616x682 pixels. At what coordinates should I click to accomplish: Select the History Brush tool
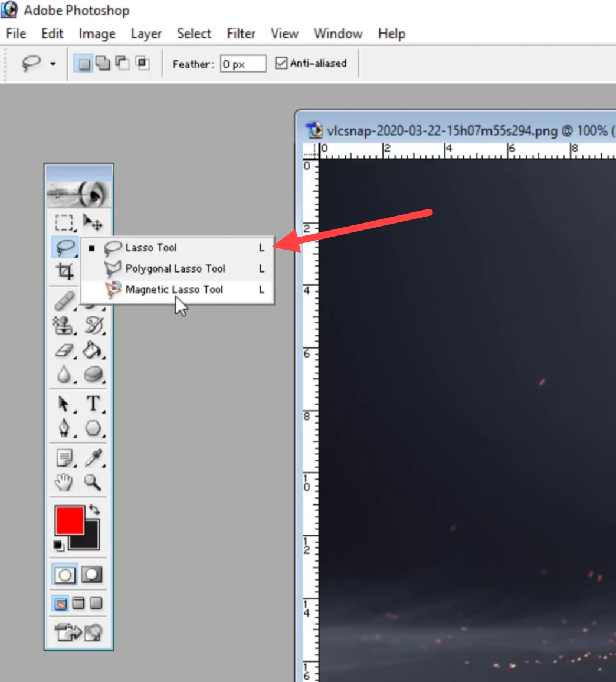tap(93, 325)
